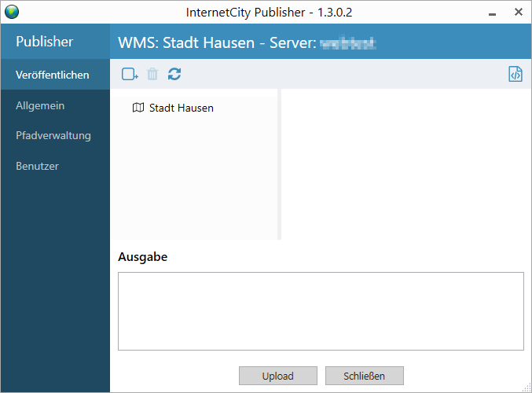Open the code file icon in the toolbar

point(515,74)
